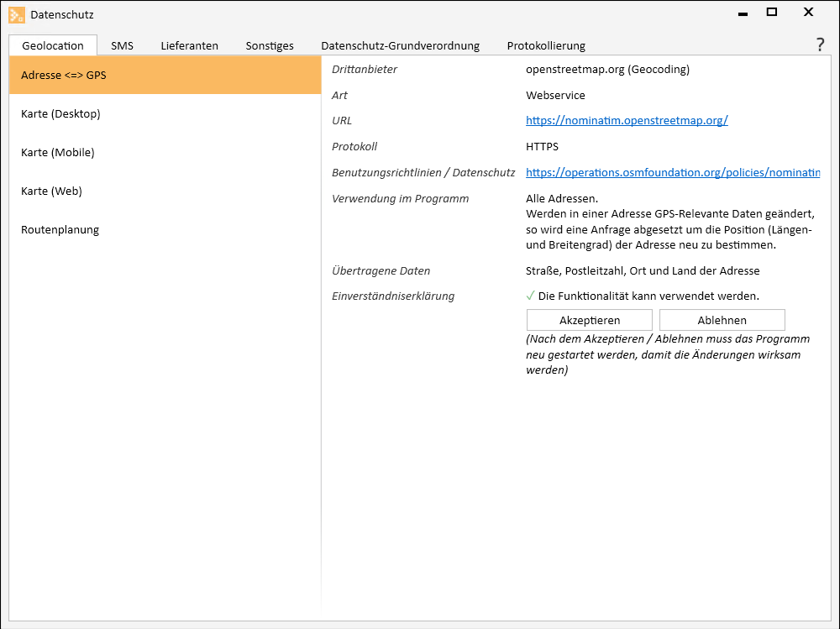Click the Datenschutz app icon in title bar
Viewport: 840px width, 629px height.
tap(17, 14)
